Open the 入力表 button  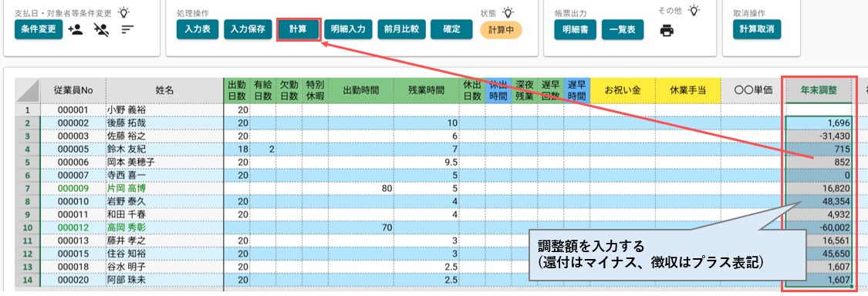[x=198, y=30]
